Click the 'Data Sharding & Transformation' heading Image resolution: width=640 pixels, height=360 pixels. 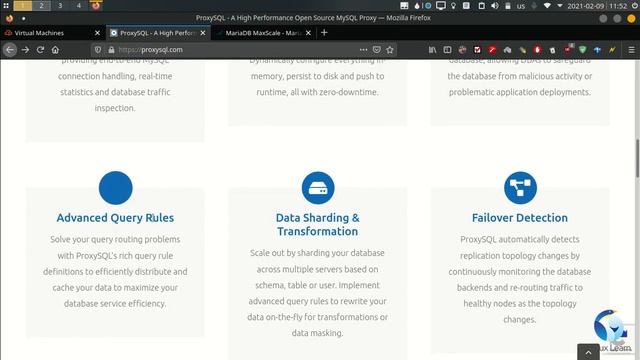click(x=318, y=224)
